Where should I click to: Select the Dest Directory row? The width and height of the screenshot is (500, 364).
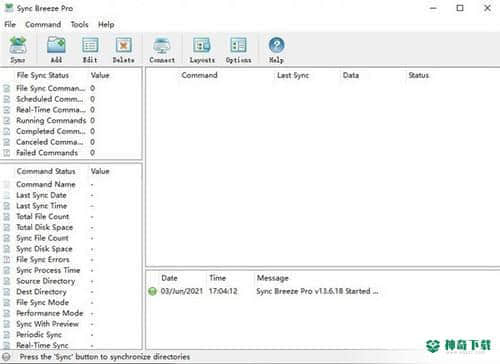[41, 292]
